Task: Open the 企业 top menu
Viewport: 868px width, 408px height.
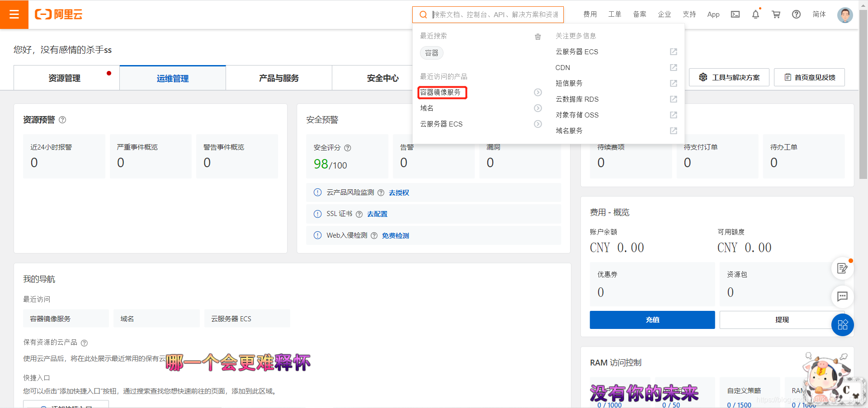Action: 665,14
